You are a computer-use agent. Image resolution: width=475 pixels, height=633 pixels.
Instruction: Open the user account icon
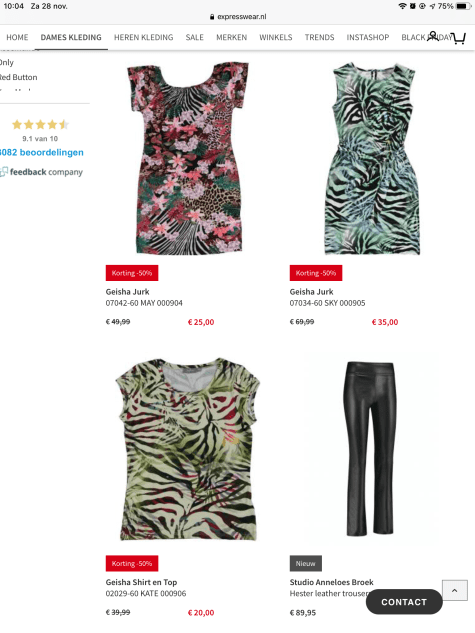pos(433,36)
